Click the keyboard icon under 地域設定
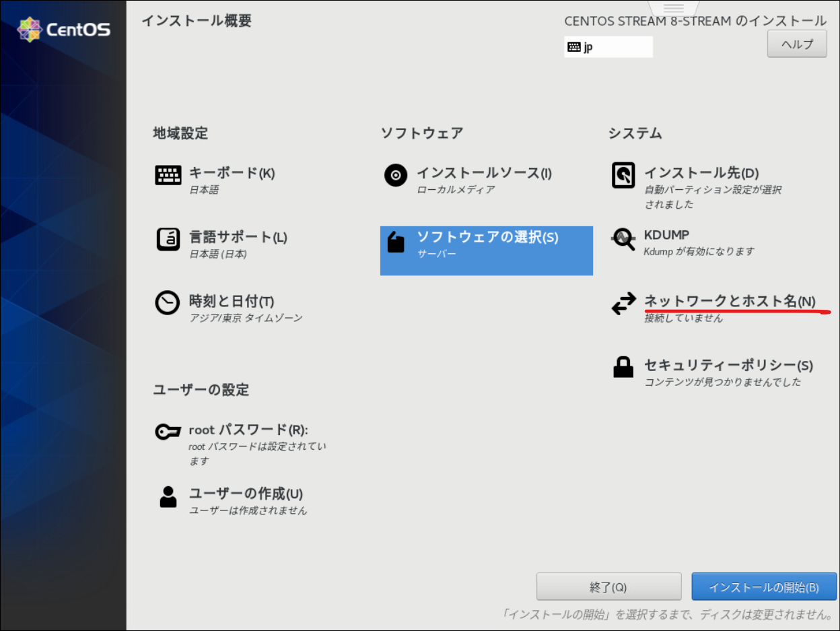Viewport: 840px width, 631px height. pos(168,175)
